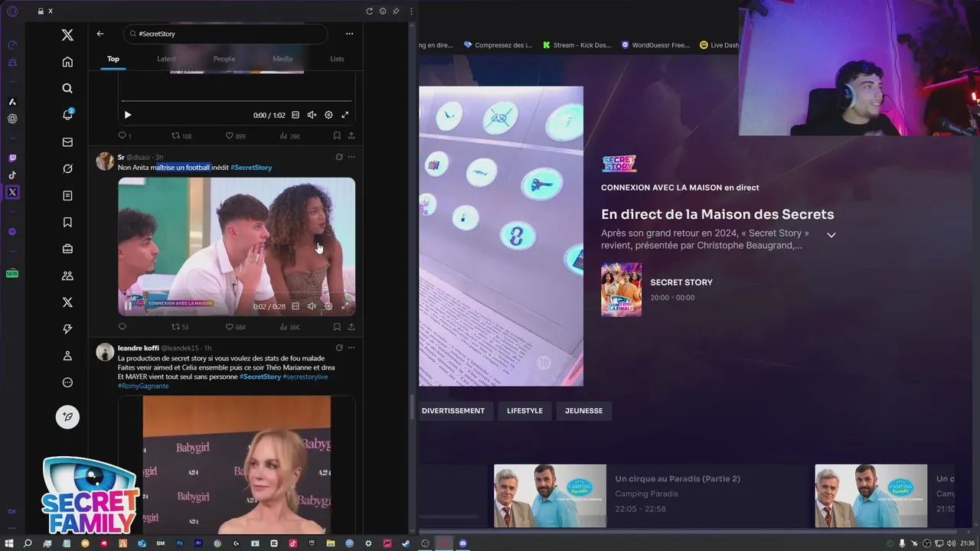
Task: Open More circle menu in X sidebar
Action: click(x=67, y=383)
